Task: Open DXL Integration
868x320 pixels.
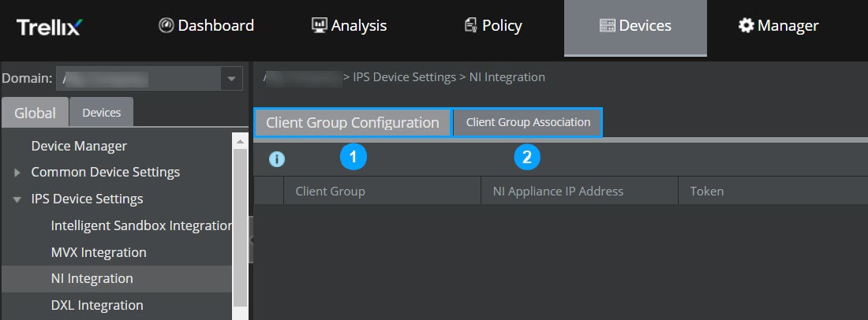Action: [97, 305]
